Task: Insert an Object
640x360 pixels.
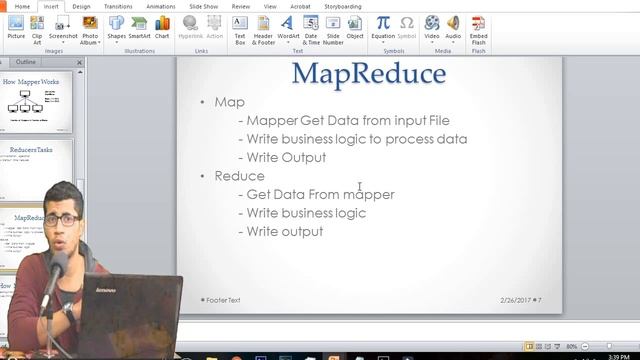Action: (x=355, y=28)
